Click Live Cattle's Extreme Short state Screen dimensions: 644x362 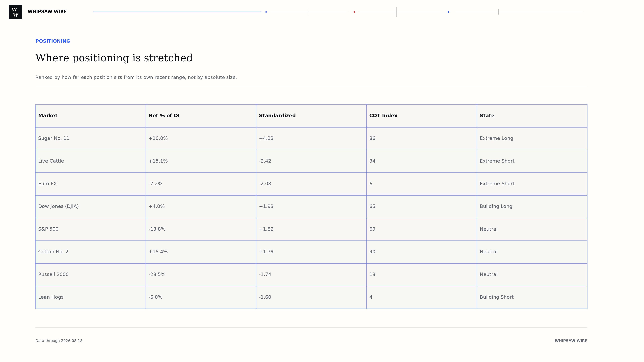532,161
